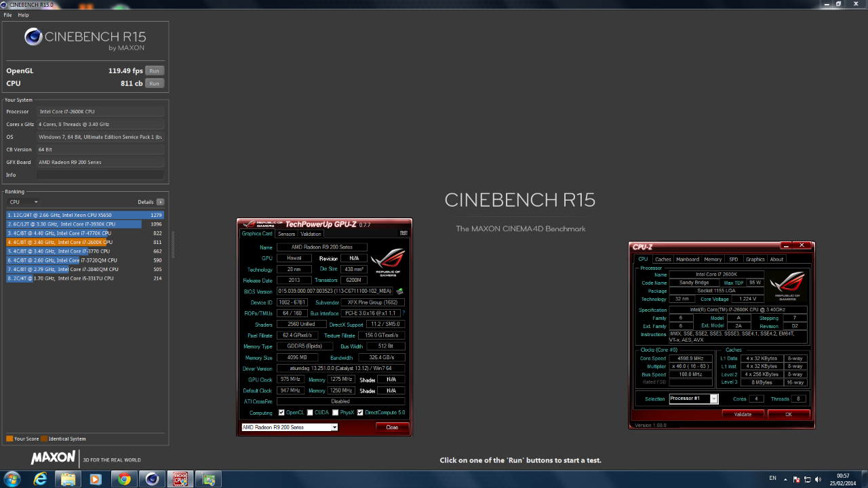
Task: Click the Close button in GPU-Z
Action: click(392, 427)
